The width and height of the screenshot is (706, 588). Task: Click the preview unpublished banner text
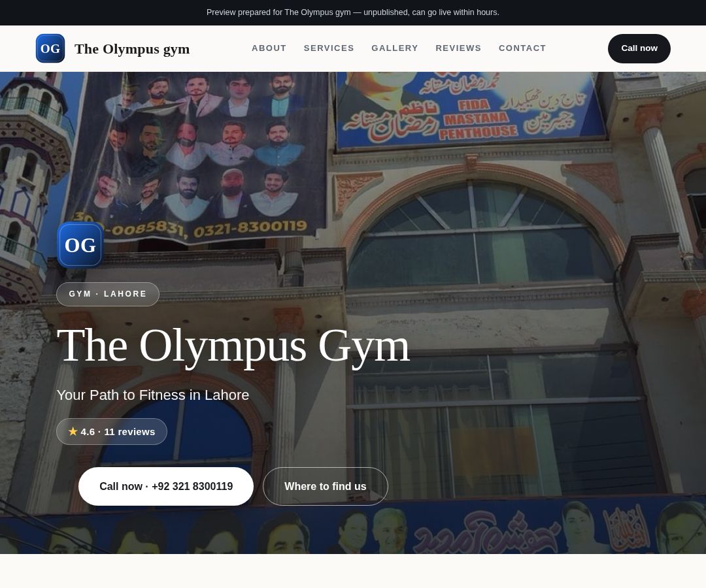[x=353, y=12]
